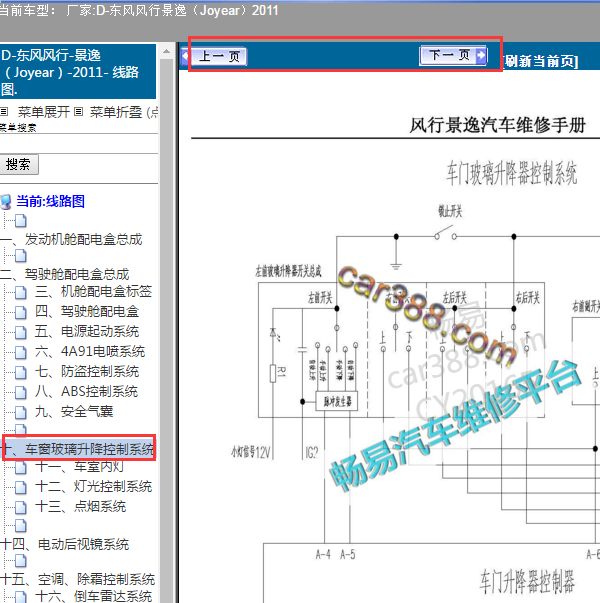Click page icon above 十五、空调、除霜控制系统
The height and width of the screenshot is (603, 600).
tap(21, 561)
